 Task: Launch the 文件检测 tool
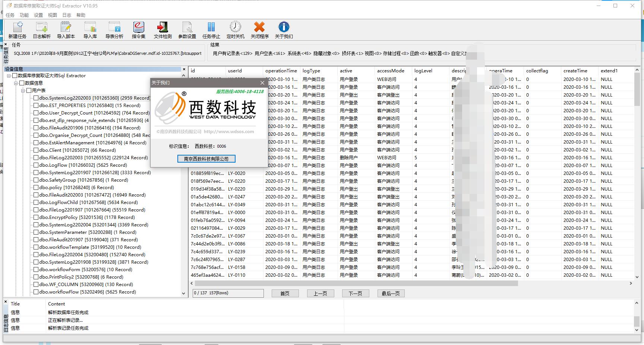[x=163, y=30]
